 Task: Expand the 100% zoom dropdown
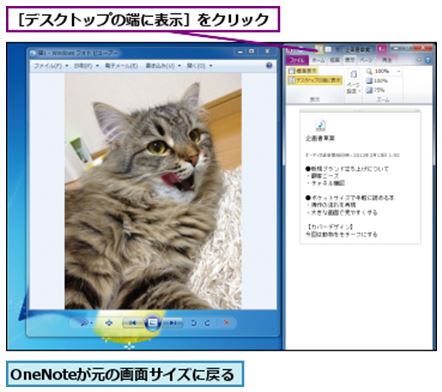pyautogui.click(x=398, y=71)
